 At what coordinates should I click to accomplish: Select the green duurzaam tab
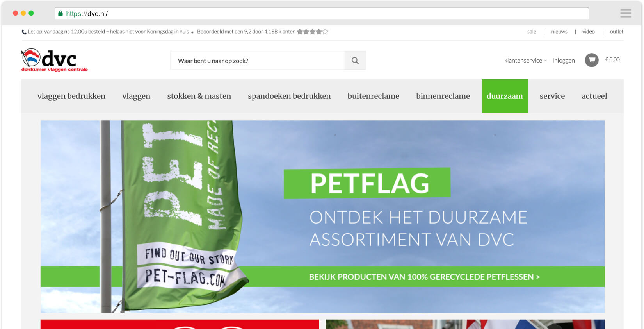coord(505,96)
